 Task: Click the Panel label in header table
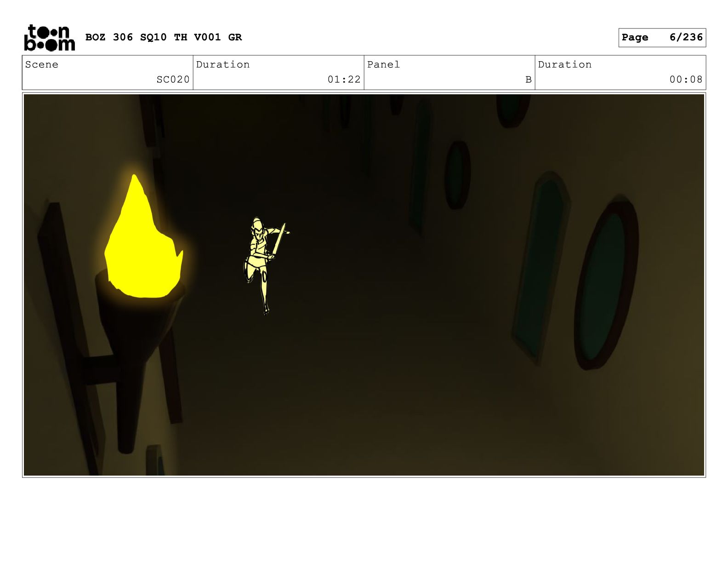[x=383, y=64]
